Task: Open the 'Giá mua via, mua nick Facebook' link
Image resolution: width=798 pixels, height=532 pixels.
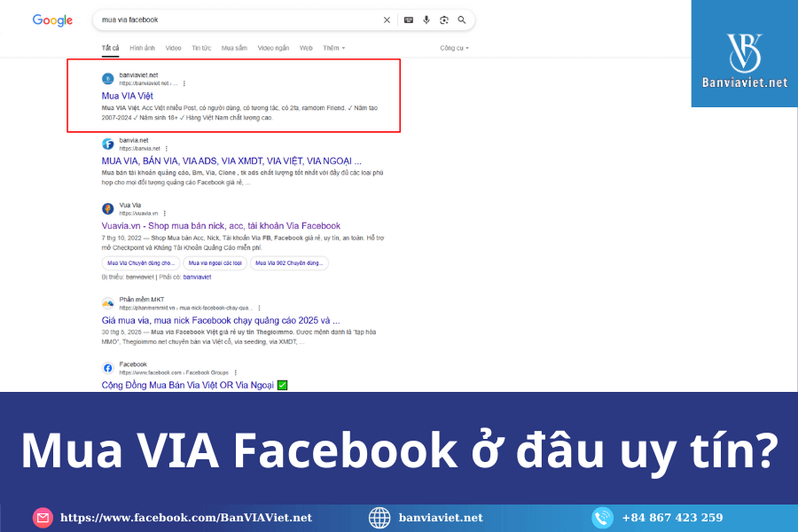Action: click(221, 320)
